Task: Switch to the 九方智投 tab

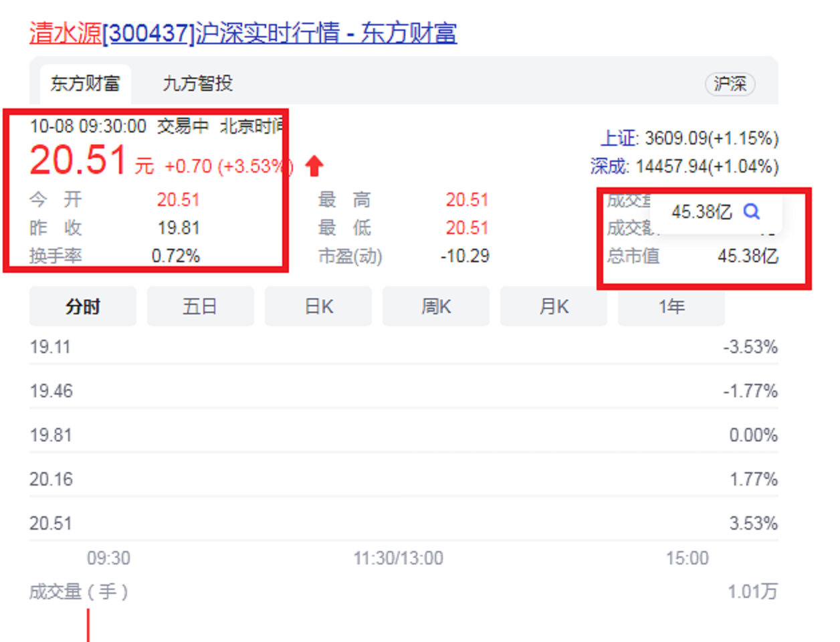Action: pyautogui.click(x=198, y=84)
